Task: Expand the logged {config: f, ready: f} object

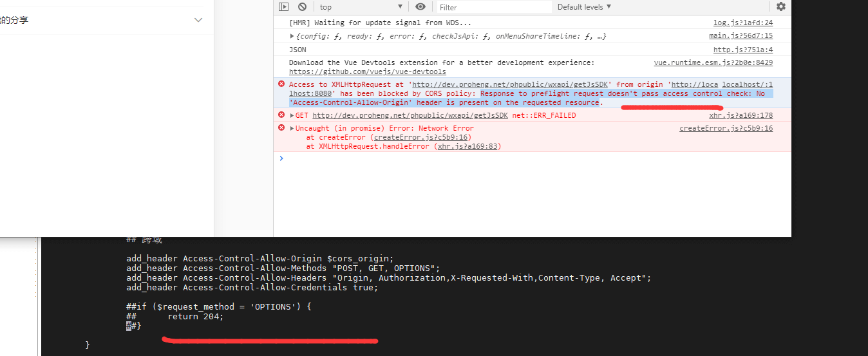Action: [292, 36]
